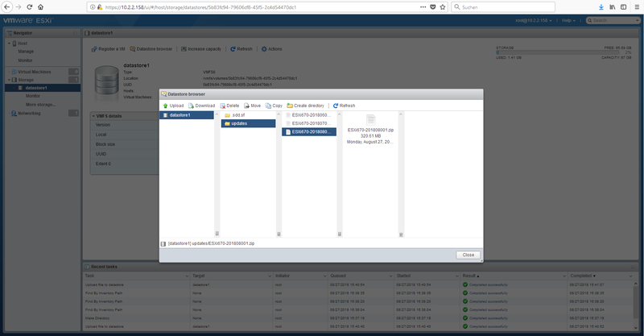The width and height of the screenshot is (644, 336).
Task: Click Increase capacity in the main toolbar
Action: click(201, 49)
